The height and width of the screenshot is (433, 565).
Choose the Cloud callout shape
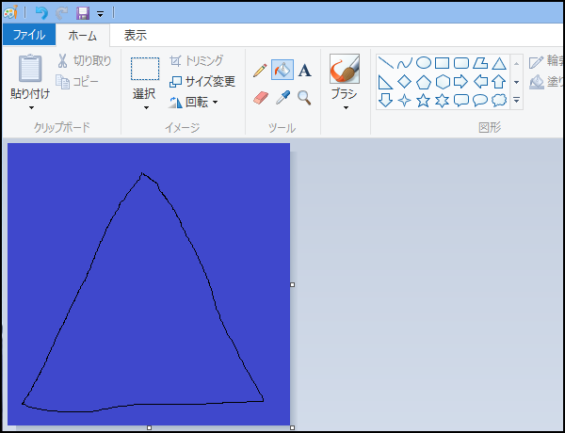[x=499, y=100]
